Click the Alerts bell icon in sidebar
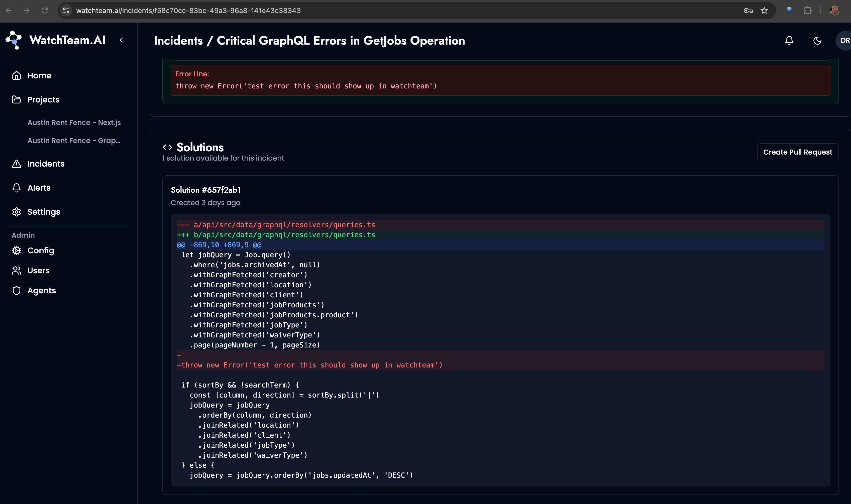Viewport: 851px width, 504px height. pyautogui.click(x=16, y=188)
